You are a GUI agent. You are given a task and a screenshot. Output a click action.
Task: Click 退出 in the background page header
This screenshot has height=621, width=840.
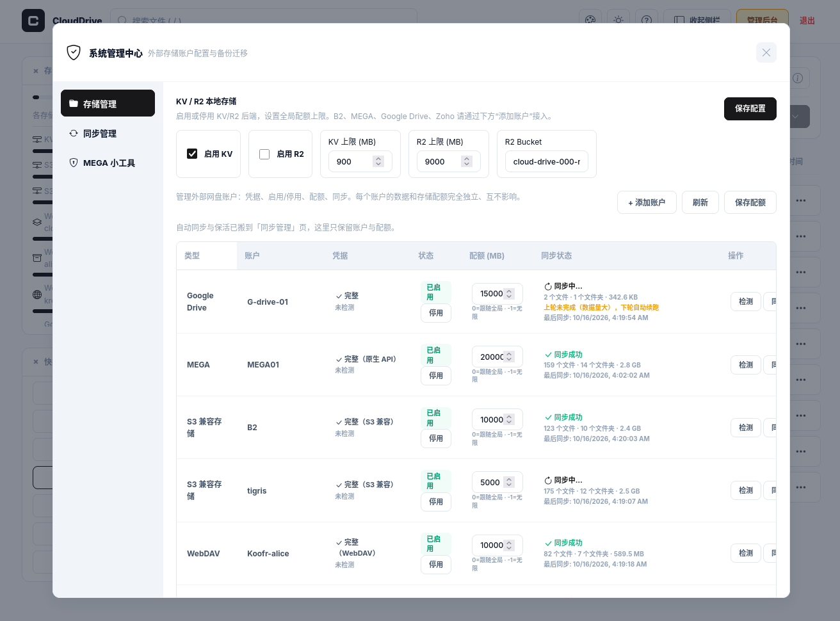pos(807,20)
